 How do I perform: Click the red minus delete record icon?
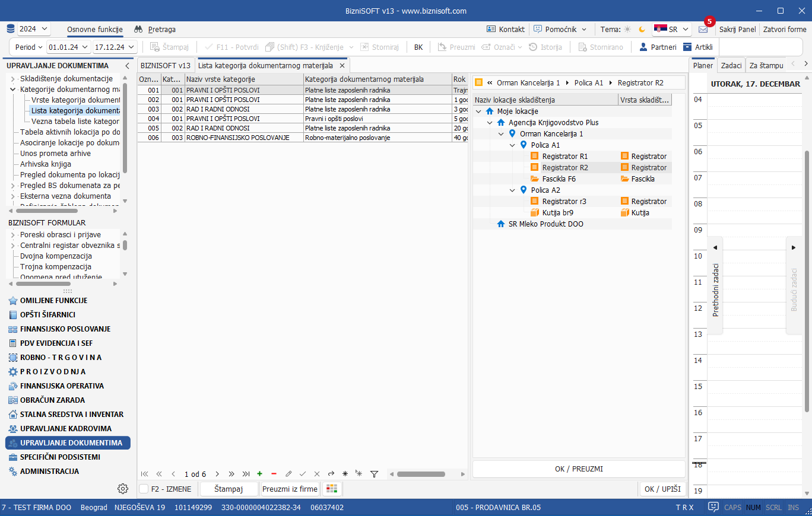coord(274,474)
